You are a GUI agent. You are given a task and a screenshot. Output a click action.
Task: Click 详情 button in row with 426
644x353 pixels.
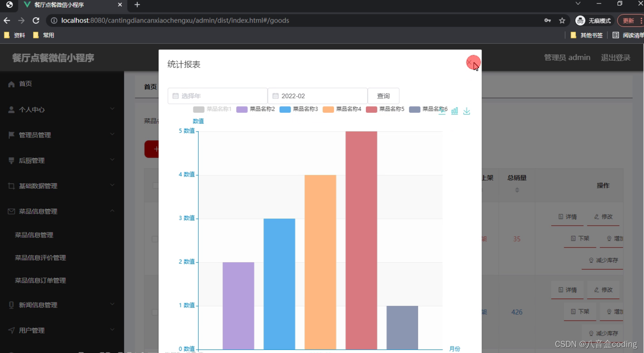[x=567, y=290]
